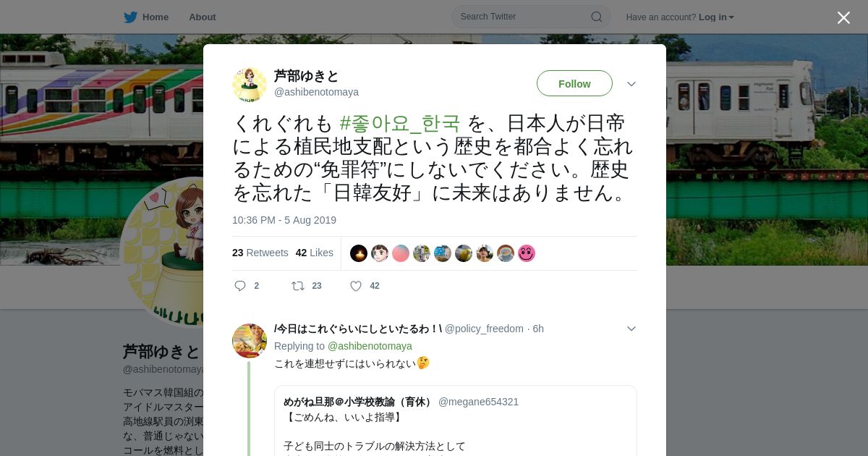Viewport: 868px width, 456px height.
Task: View the 23 Retweets list
Action: (260, 253)
